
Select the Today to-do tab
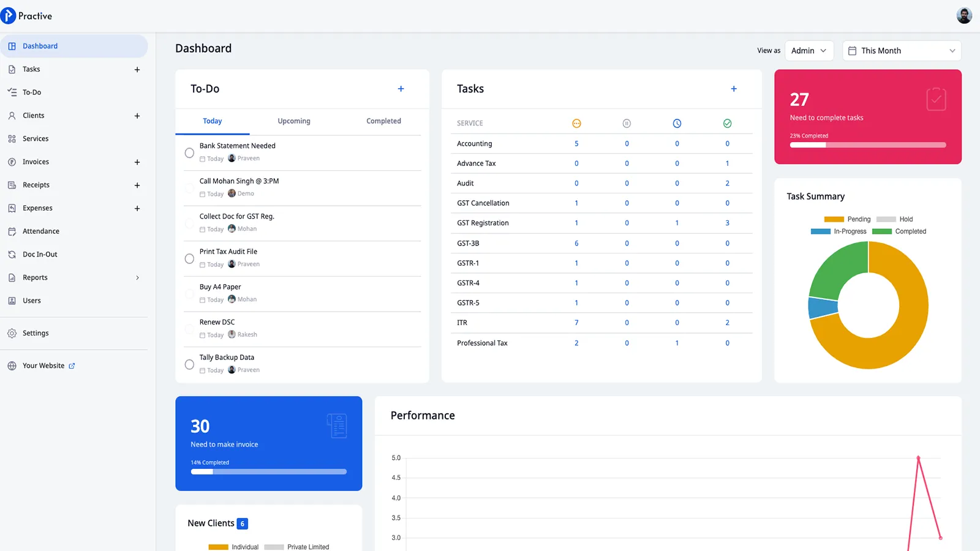213,121
